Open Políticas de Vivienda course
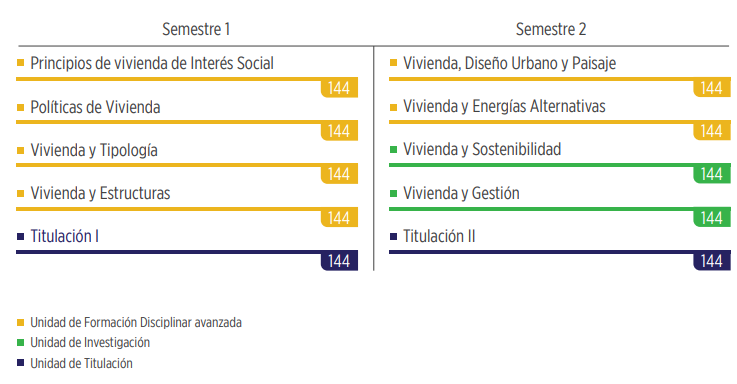Screen dimensions: 737x384 95,107
